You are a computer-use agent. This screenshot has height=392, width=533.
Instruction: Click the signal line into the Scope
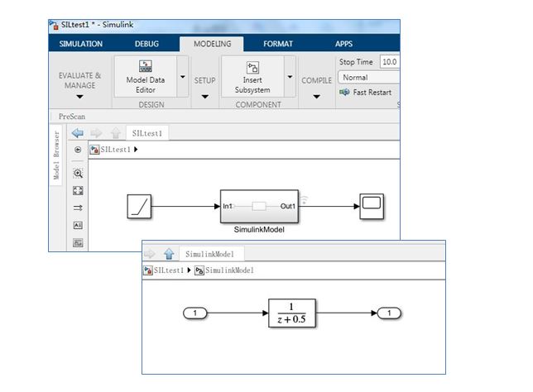pyautogui.click(x=329, y=206)
